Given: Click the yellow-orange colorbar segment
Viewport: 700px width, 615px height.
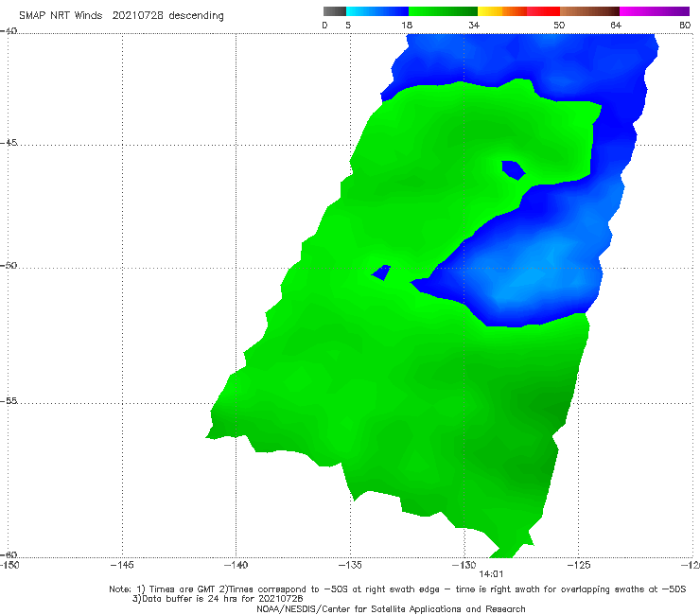Looking at the screenshot, I should (502, 11).
